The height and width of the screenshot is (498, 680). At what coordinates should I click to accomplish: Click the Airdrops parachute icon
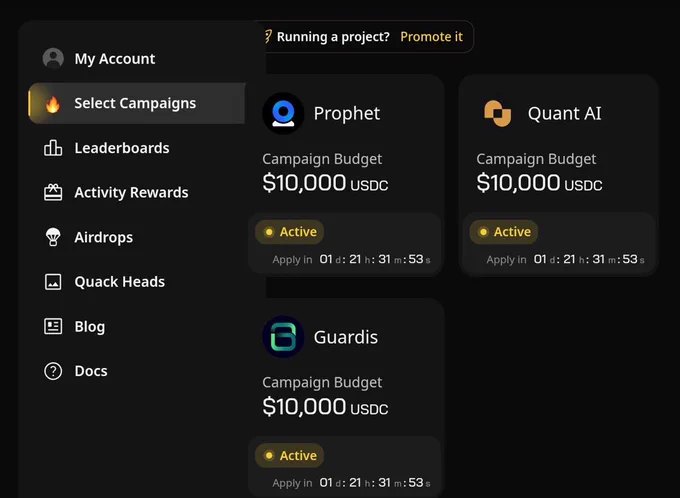pyautogui.click(x=53, y=237)
